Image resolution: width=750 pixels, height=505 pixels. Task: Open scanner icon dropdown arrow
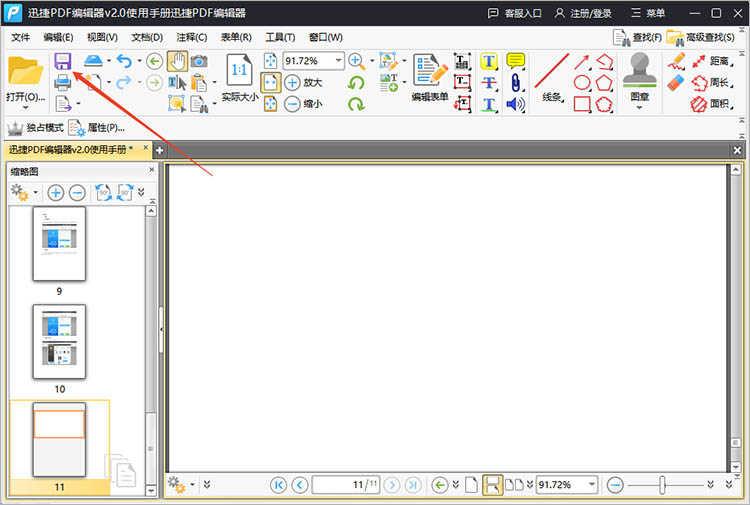pos(109,61)
